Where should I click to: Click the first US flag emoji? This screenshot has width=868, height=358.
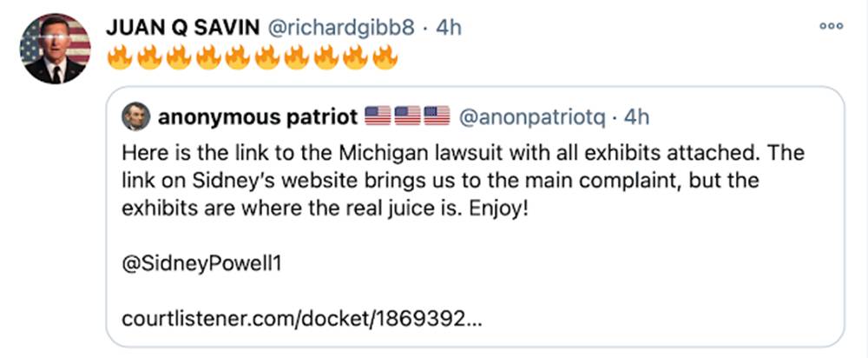[378, 116]
